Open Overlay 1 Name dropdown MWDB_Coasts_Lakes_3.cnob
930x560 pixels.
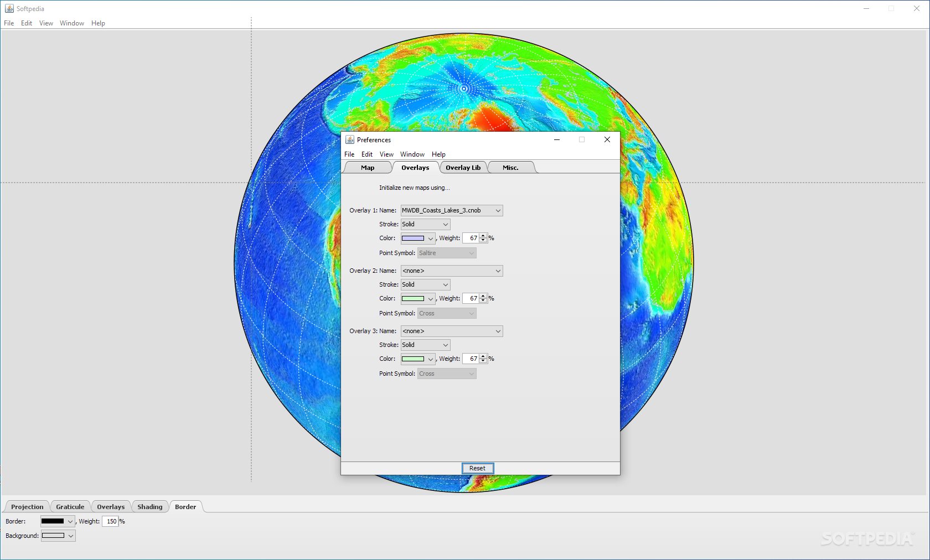coord(452,210)
